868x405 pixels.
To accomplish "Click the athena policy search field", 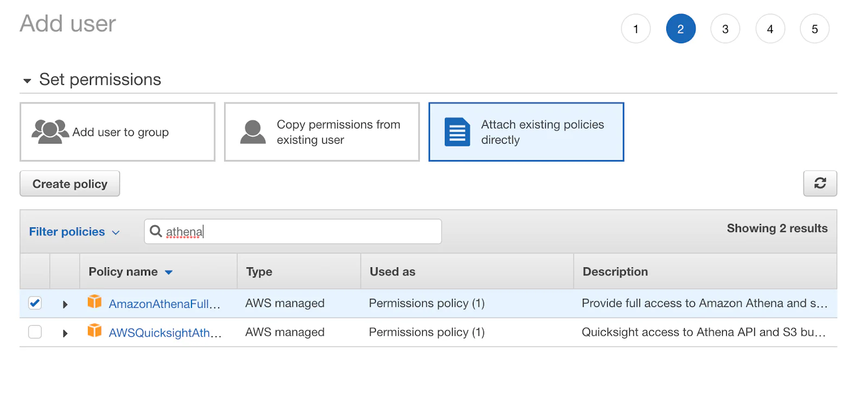I will coord(293,232).
